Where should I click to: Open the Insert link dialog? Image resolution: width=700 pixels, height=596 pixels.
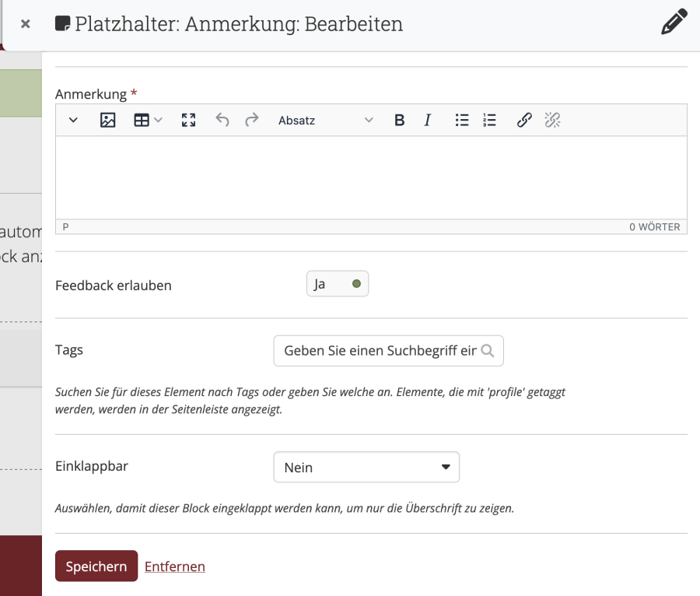(524, 121)
